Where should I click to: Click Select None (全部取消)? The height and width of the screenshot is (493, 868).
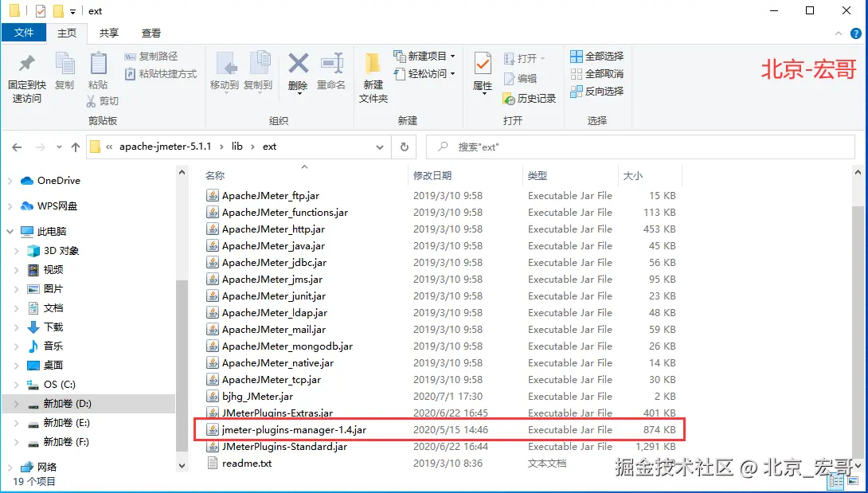click(597, 74)
